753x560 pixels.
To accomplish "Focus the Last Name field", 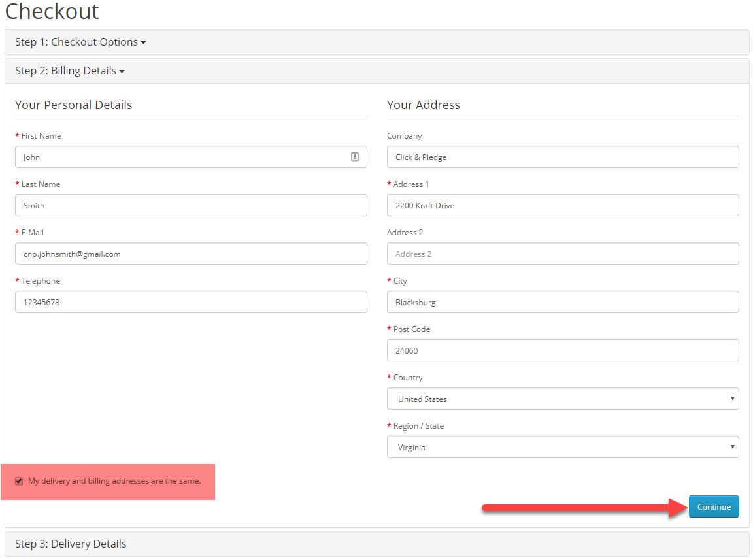I will (x=191, y=205).
